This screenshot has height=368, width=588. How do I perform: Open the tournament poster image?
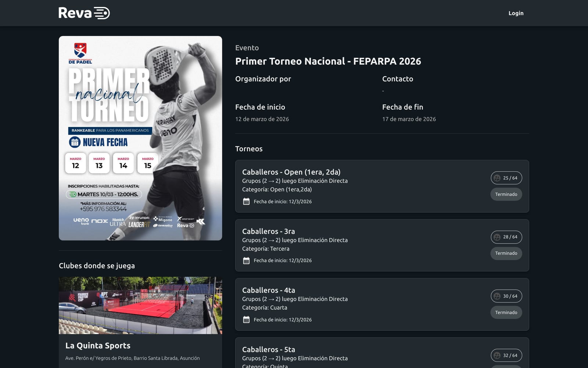coord(140,138)
